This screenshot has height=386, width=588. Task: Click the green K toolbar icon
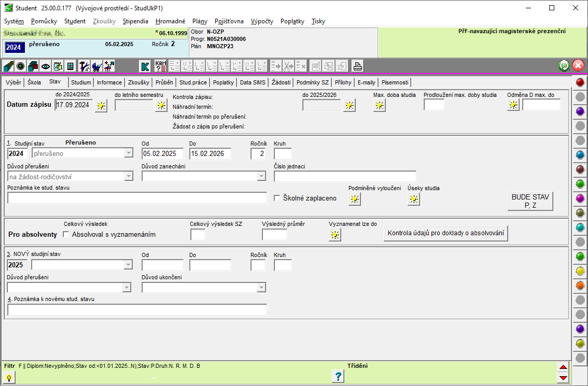[x=145, y=66]
